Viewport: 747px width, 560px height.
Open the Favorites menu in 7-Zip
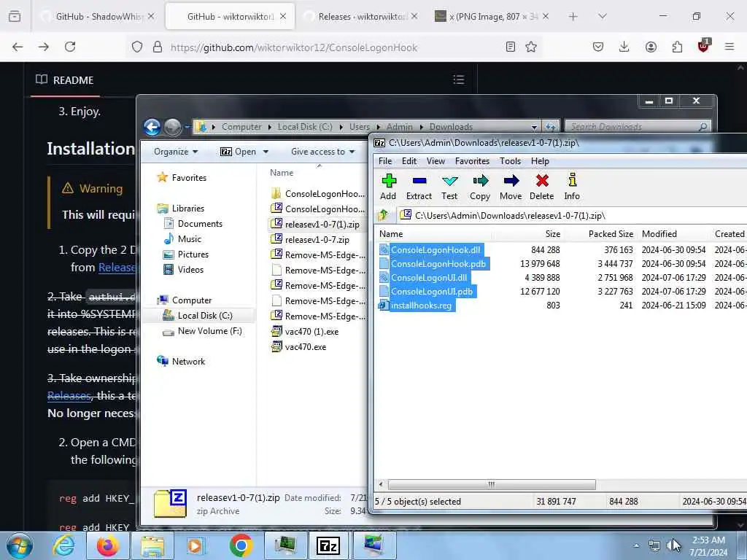pyautogui.click(x=472, y=161)
